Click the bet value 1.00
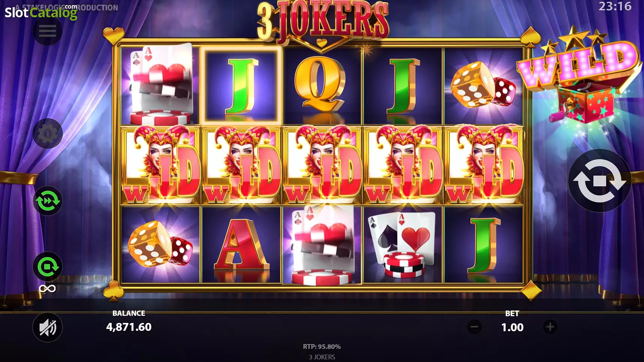The image size is (644, 362). [512, 327]
